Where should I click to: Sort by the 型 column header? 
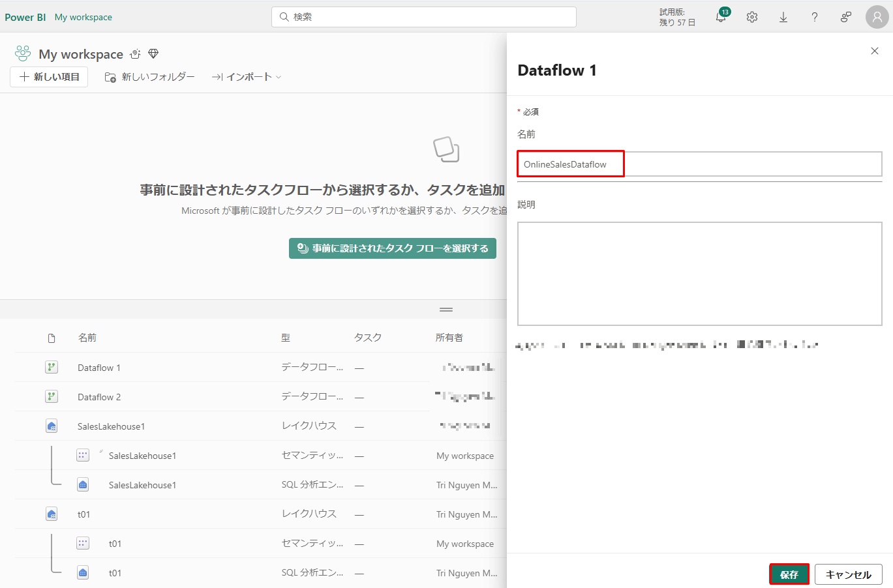click(286, 338)
